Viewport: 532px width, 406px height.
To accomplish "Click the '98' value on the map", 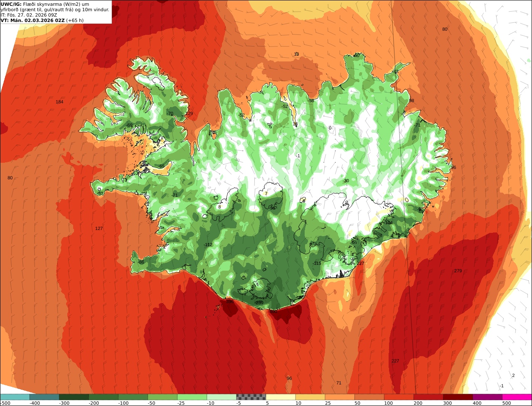I will [411, 101].
